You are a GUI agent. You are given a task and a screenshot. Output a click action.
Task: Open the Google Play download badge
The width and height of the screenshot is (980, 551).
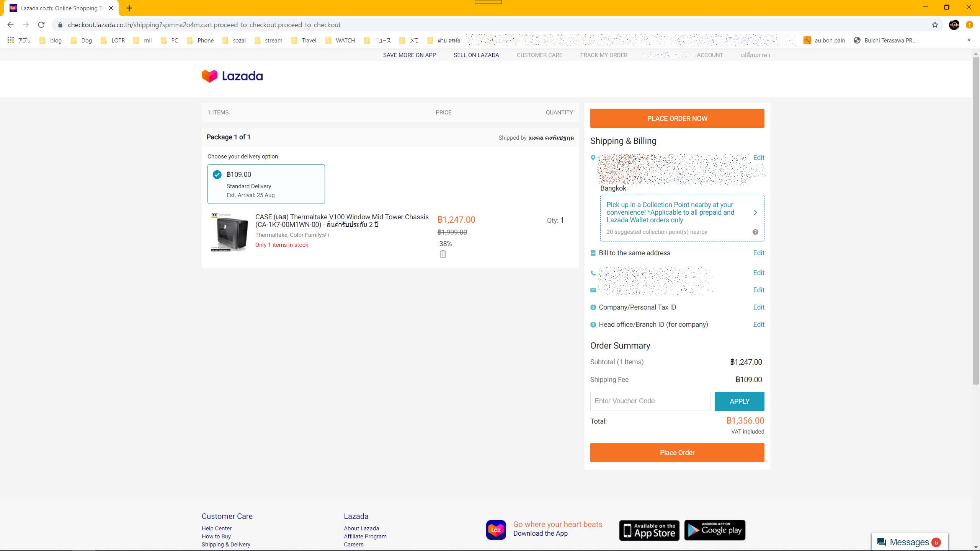pos(715,530)
